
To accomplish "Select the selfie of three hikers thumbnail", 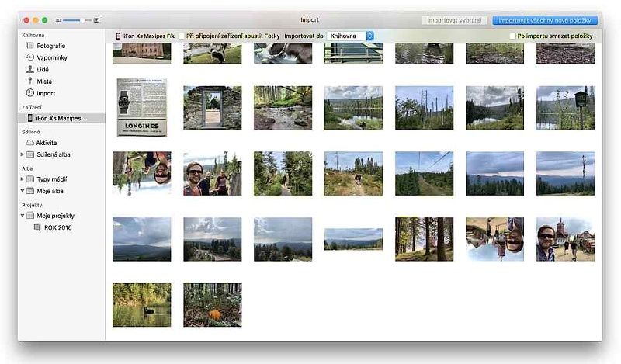I will pos(212,173).
